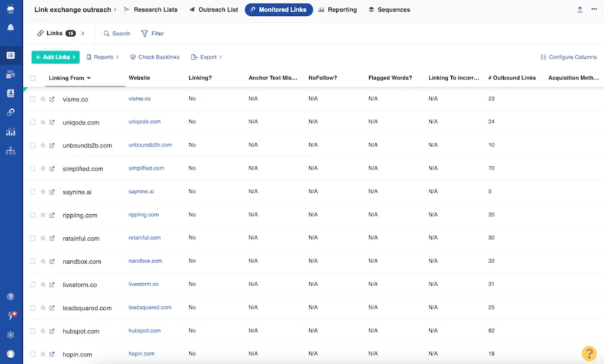Open the simplified.com website link

click(x=146, y=168)
